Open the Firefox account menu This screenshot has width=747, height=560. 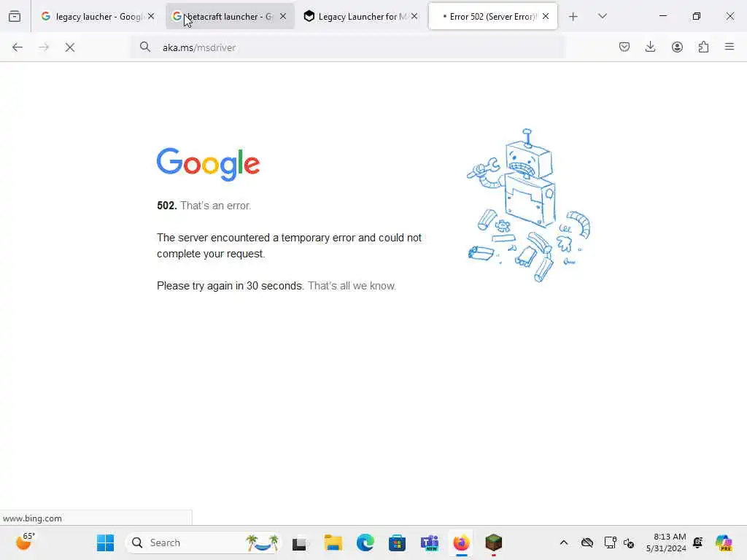[677, 47]
